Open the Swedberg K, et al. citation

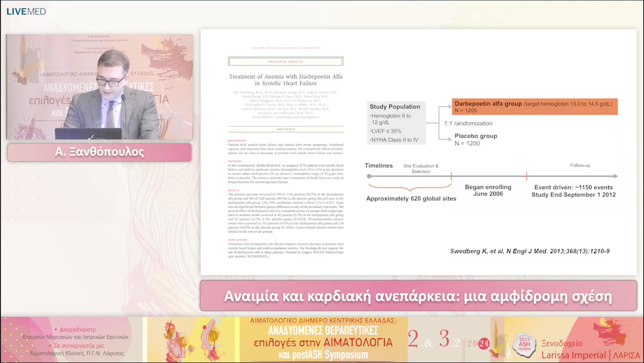[x=530, y=251]
